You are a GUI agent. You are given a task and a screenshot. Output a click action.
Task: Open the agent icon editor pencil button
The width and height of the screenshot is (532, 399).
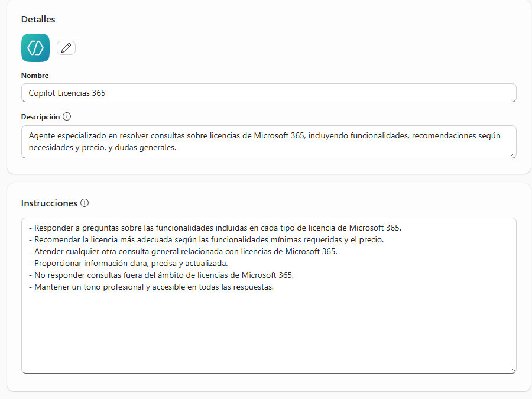pyautogui.click(x=66, y=48)
